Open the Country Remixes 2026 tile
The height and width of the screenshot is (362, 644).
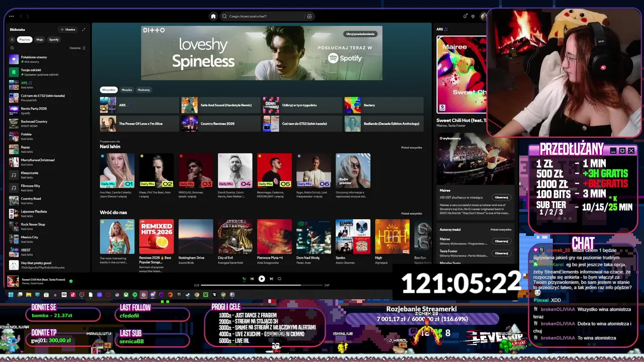220,124
